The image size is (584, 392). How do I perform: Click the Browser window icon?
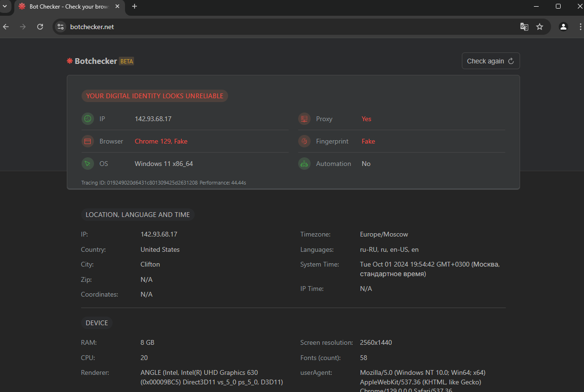point(87,141)
